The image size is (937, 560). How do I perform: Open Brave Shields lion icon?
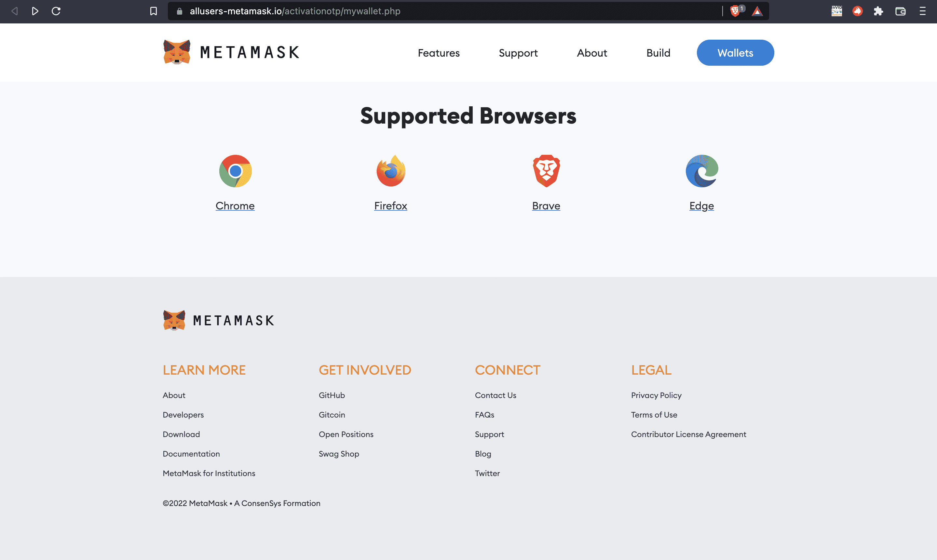(735, 11)
